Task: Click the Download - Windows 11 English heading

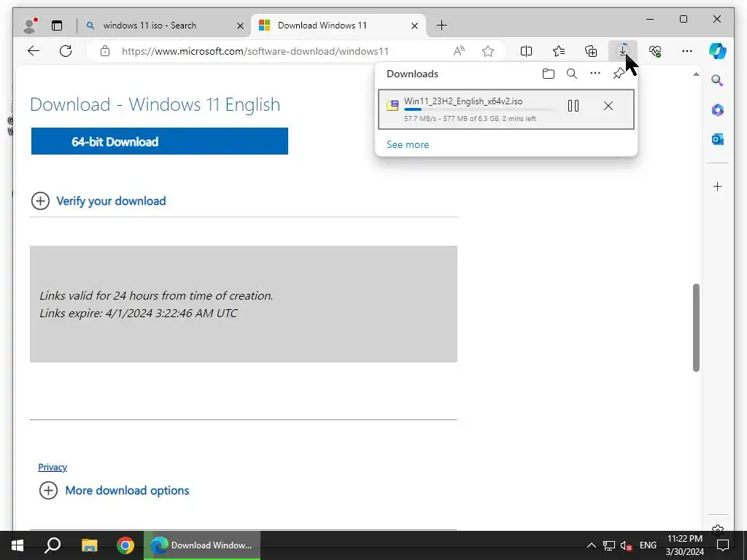Action: coord(155,104)
